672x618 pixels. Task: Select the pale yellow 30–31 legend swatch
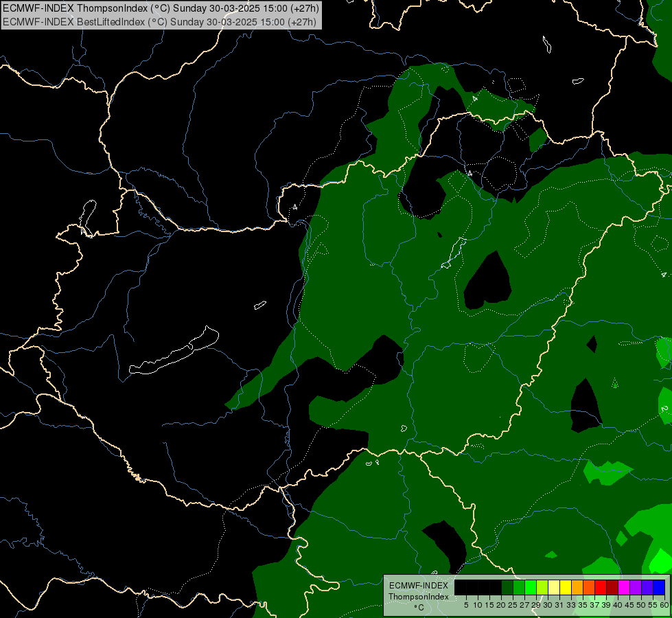554,587
